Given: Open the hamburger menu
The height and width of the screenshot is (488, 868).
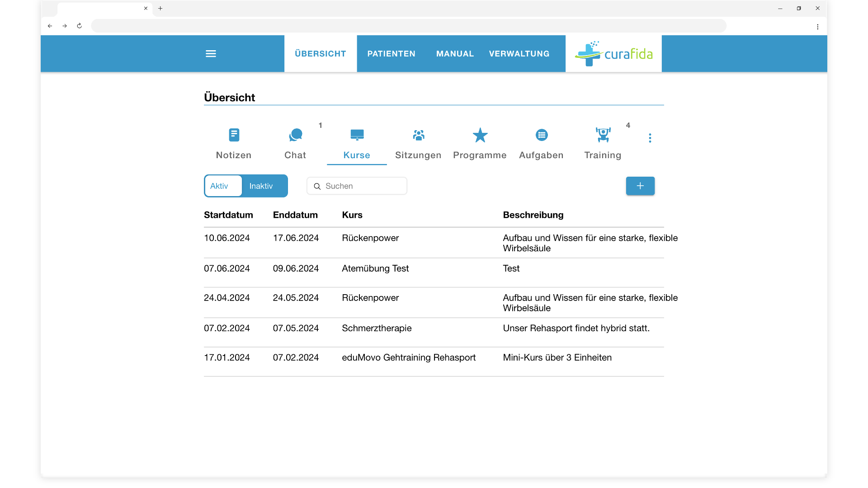Looking at the screenshot, I should coord(211,54).
